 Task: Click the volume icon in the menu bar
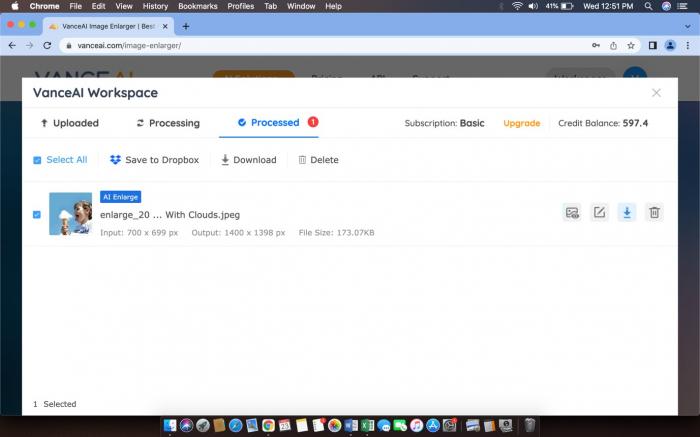533,6
